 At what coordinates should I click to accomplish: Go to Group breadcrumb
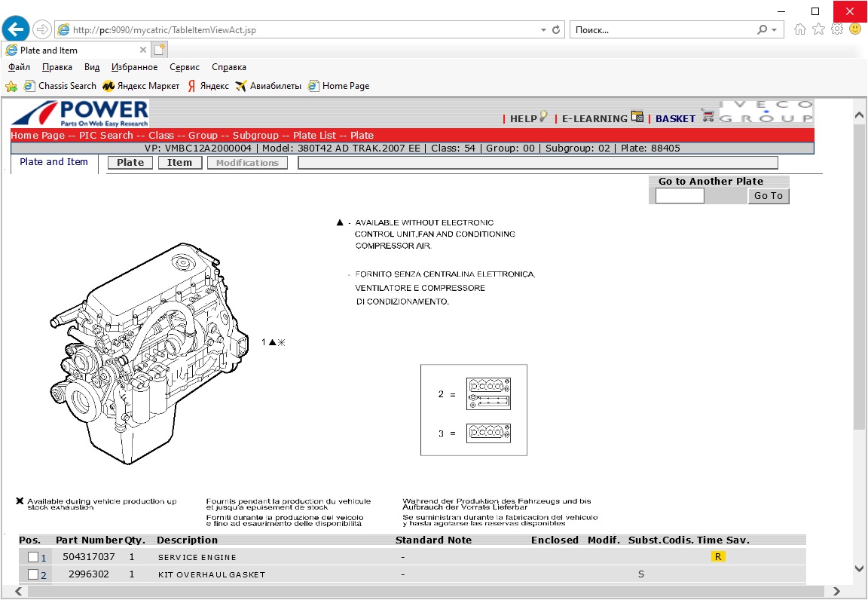coord(203,135)
